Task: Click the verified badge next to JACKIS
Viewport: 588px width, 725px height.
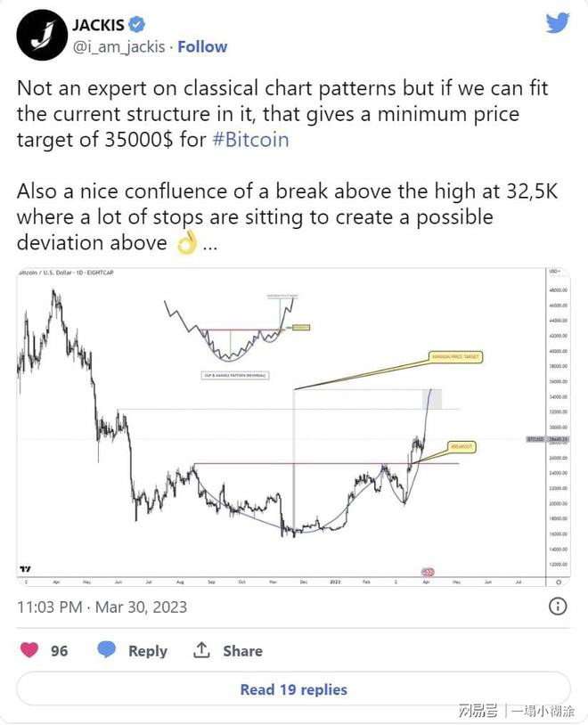Action: [x=136, y=25]
